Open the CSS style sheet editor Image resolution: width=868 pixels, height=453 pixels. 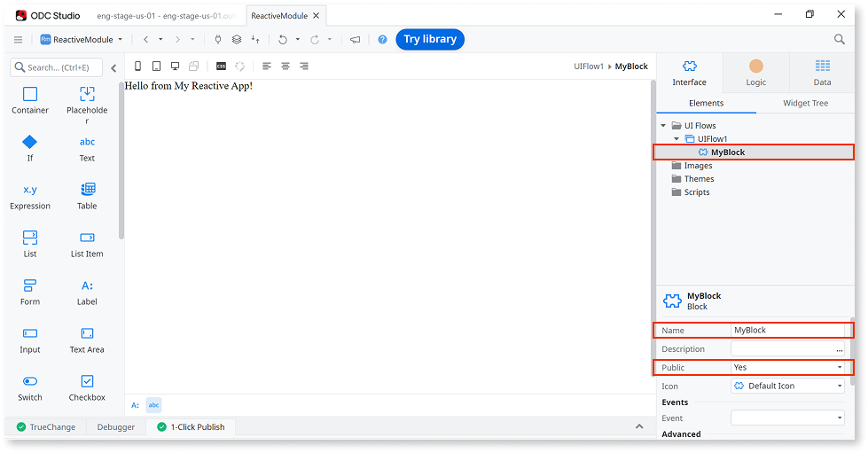click(221, 66)
